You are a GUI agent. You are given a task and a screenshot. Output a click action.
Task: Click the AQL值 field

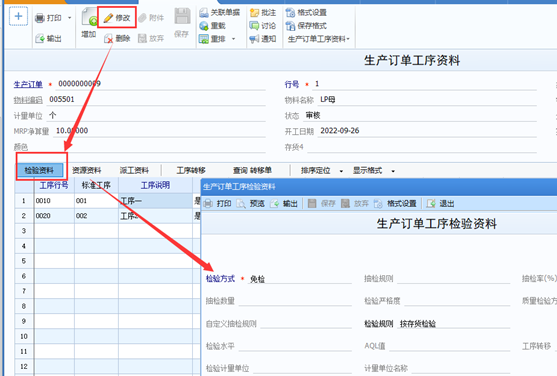coord(450,346)
